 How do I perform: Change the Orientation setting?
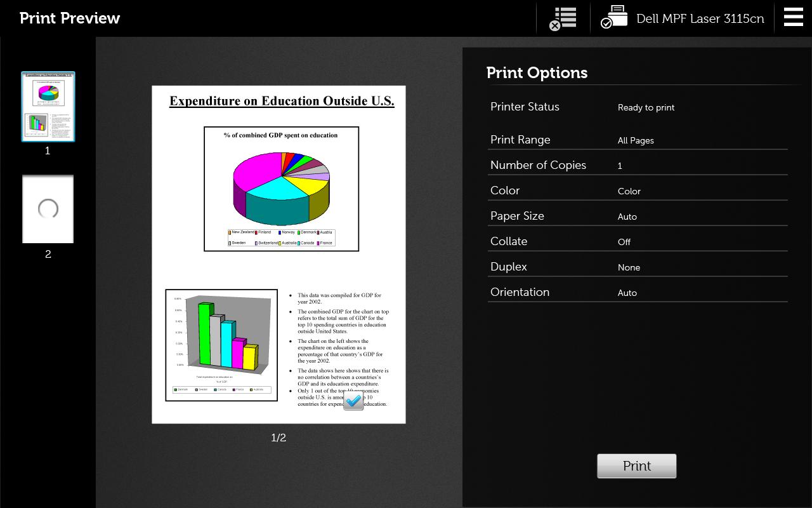tap(637, 292)
